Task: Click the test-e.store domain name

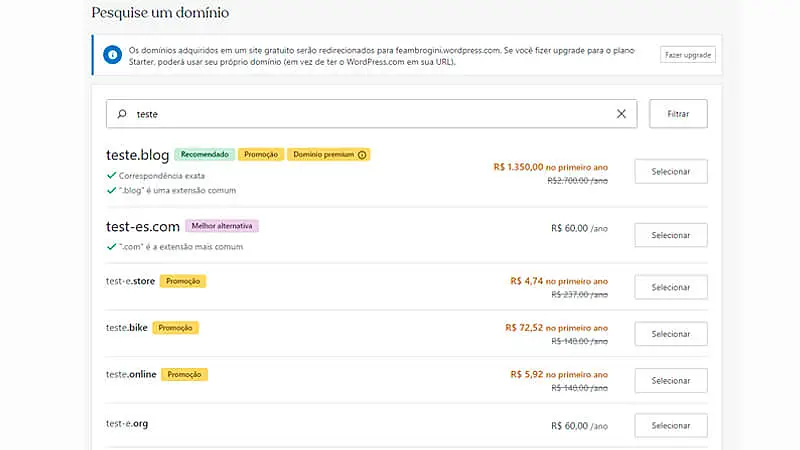Action: [130, 281]
